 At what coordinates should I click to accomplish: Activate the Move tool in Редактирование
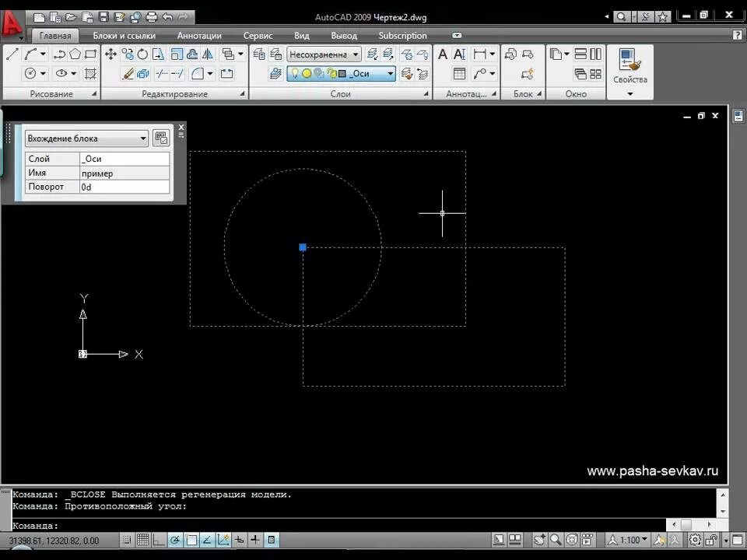[110, 54]
